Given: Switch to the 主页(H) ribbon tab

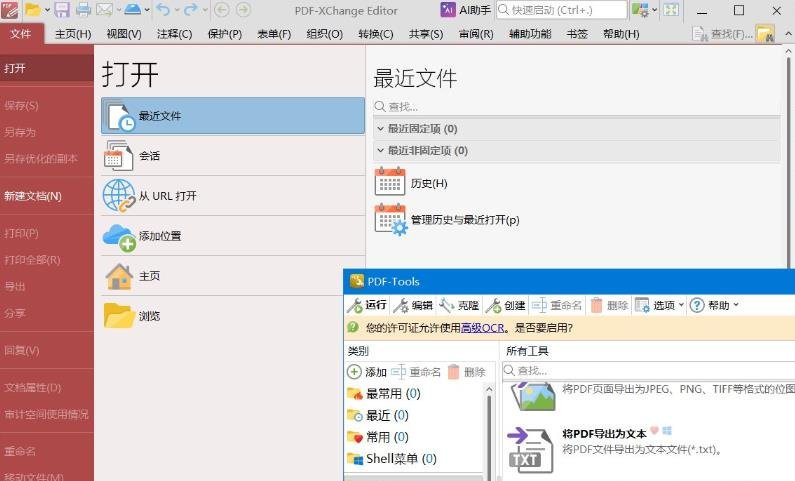Looking at the screenshot, I should 73,34.
